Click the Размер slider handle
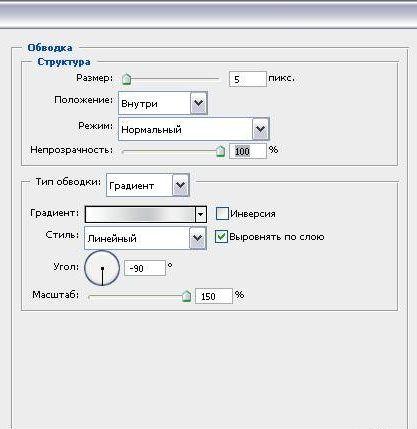 (x=126, y=79)
